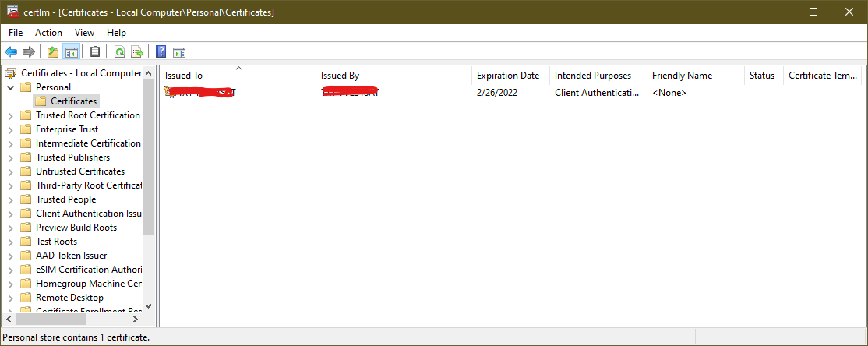The image size is (868, 346).
Task: Expand the Enterprise Trust folder
Action: click(10, 129)
